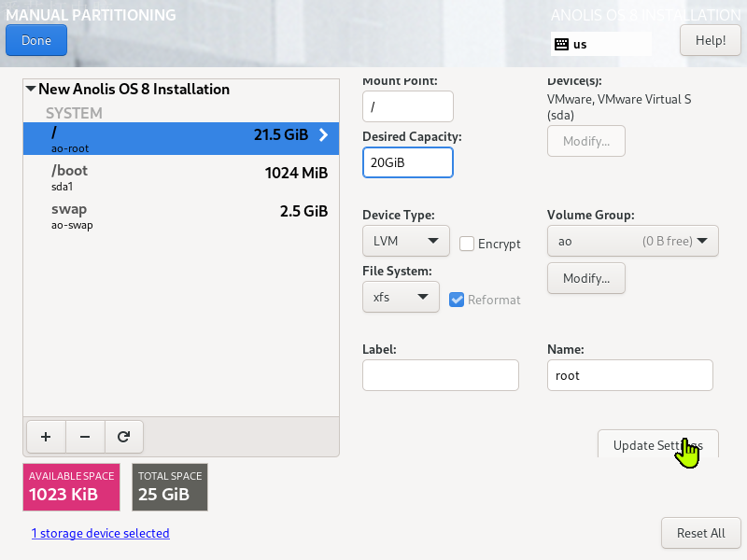
Task: Click the remove mount point minus icon
Action: [85, 437]
